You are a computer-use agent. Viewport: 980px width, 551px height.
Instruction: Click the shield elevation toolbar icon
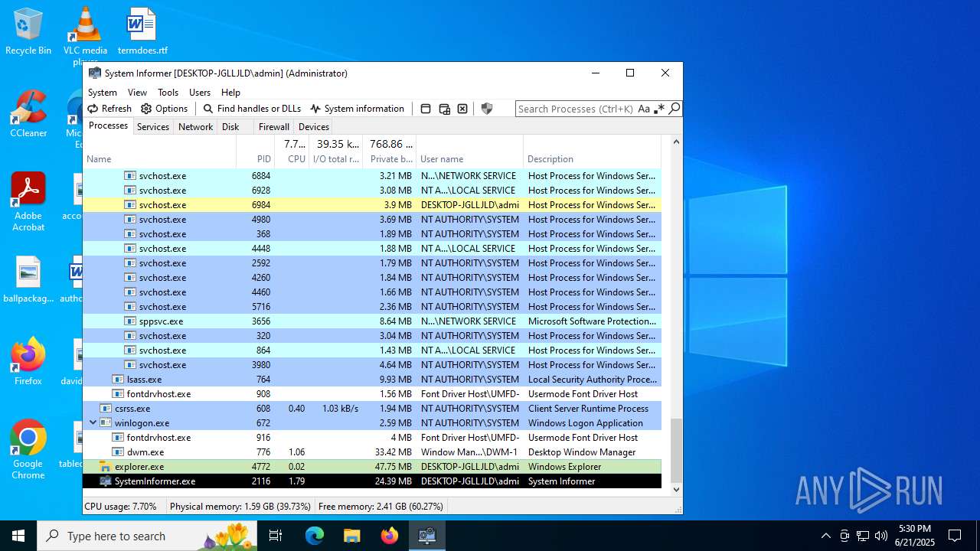[486, 109]
